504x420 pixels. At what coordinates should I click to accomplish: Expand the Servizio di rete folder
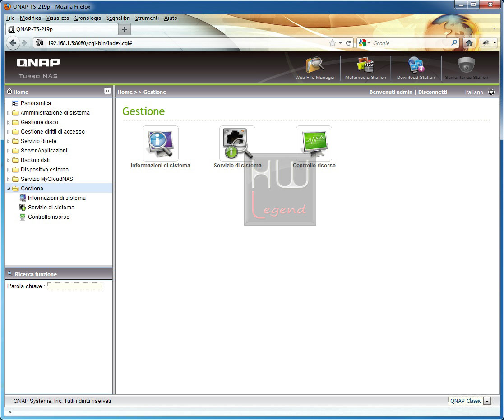coord(9,141)
